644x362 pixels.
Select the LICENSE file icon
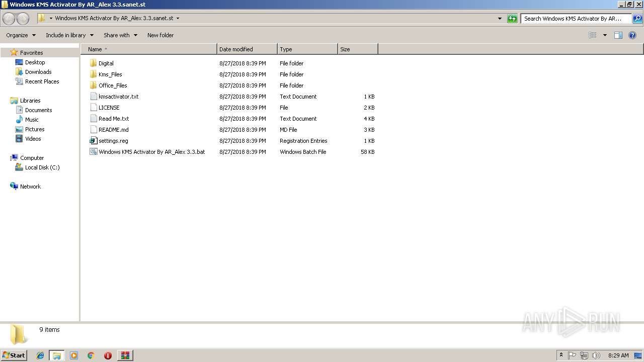93,108
